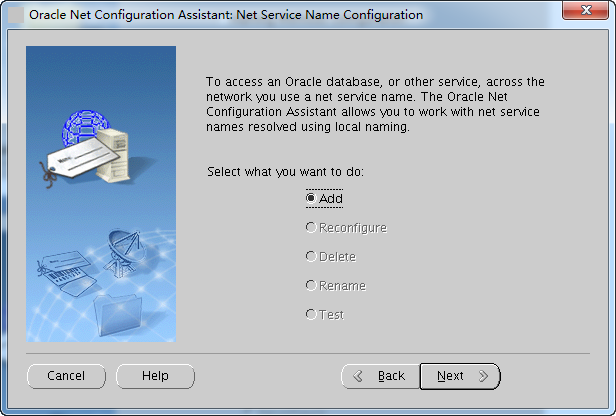Click the translucent folder graphic
The width and height of the screenshot is (616, 416).
pyautogui.click(x=117, y=315)
